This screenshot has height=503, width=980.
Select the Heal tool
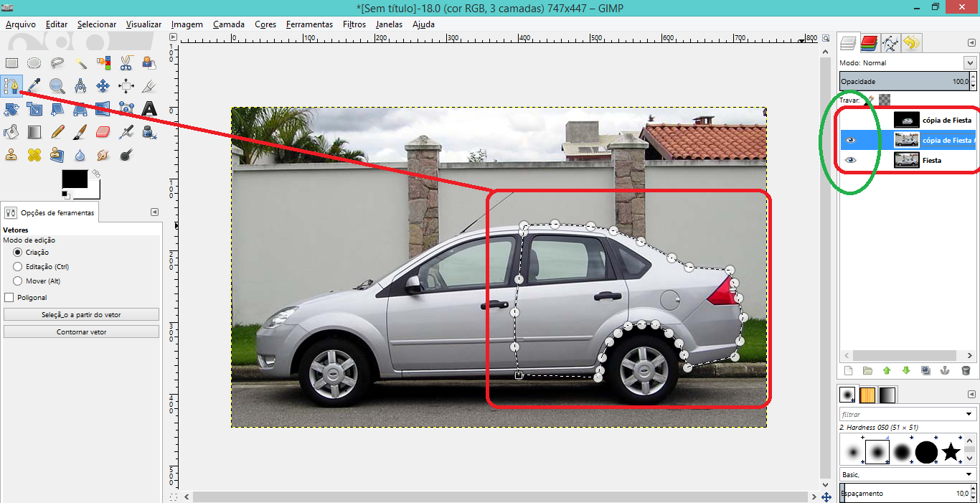click(x=34, y=155)
